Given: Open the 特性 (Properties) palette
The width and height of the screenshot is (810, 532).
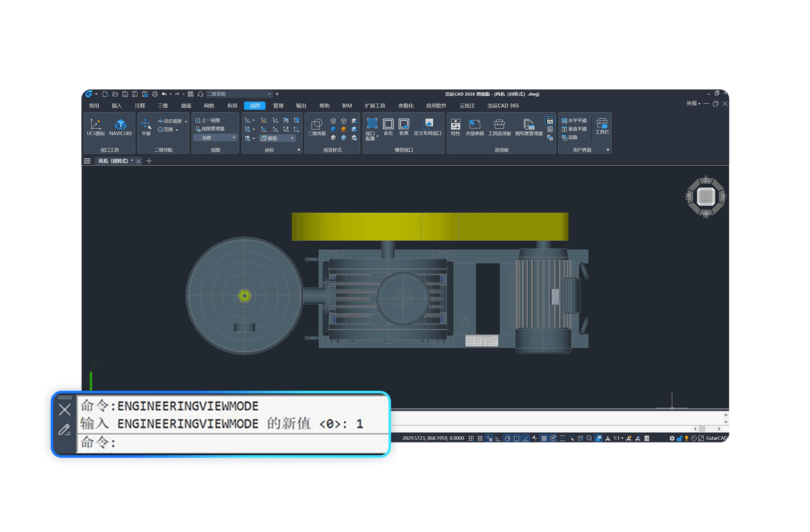Looking at the screenshot, I should 455,127.
